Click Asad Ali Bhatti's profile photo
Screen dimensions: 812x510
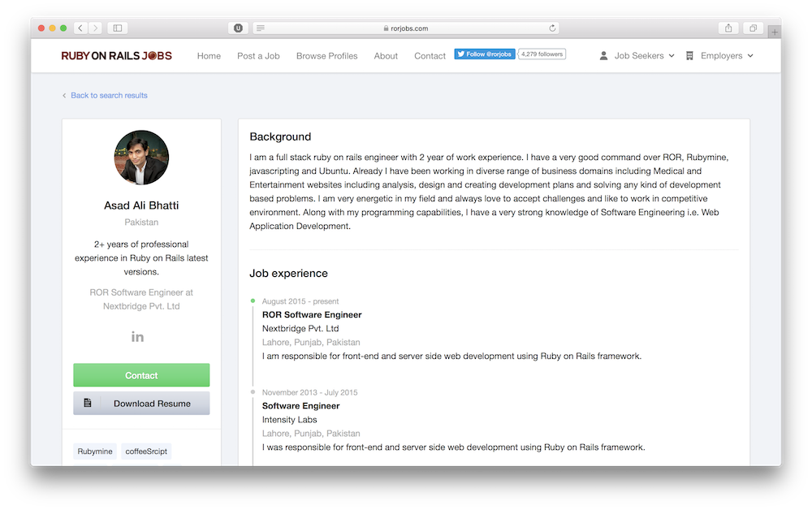tap(140, 158)
